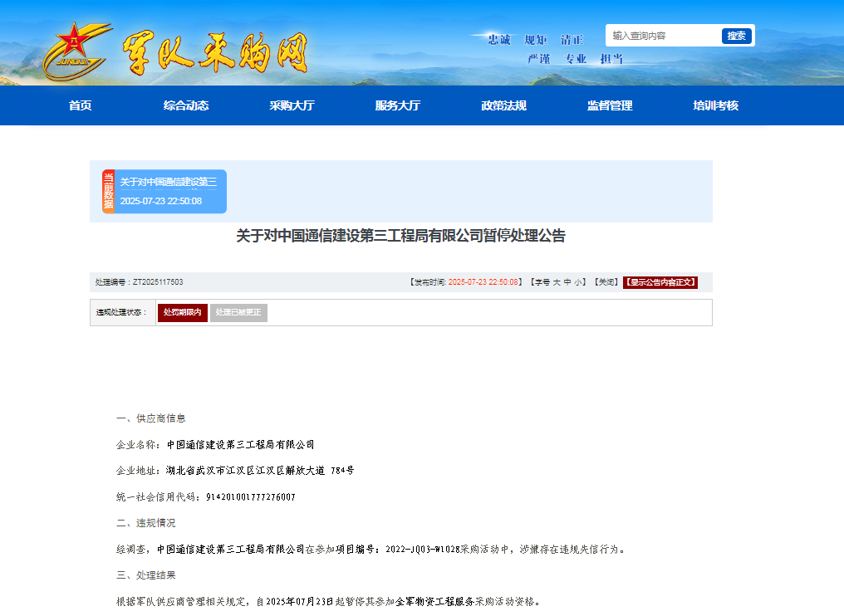
Task: Click the card date 2025-07-23 22:50:08
Action: (161, 201)
